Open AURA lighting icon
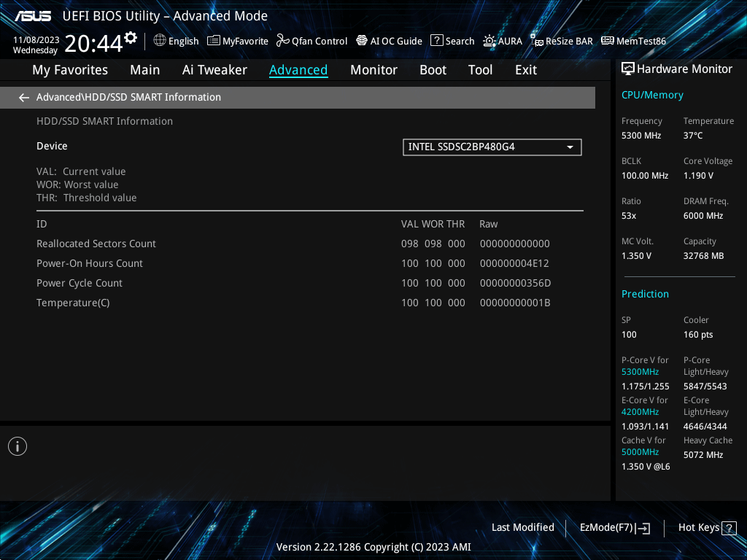747x560 pixels. [489, 41]
